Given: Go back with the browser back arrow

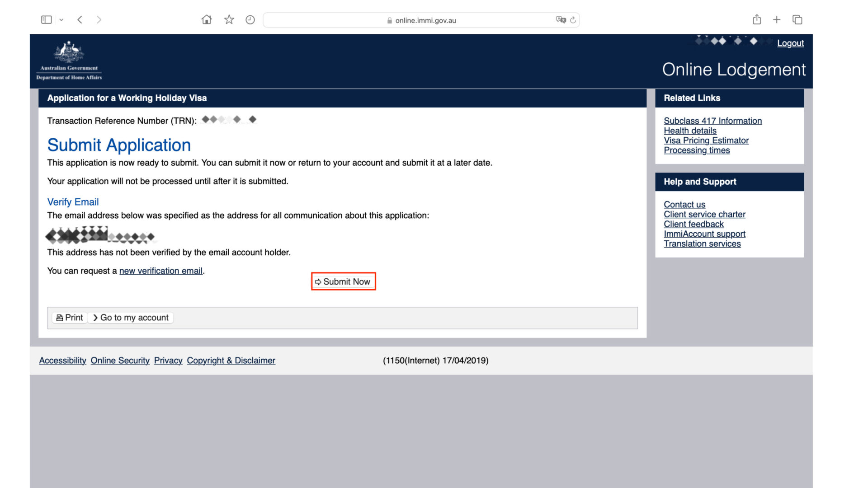Looking at the screenshot, I should 80,20.
